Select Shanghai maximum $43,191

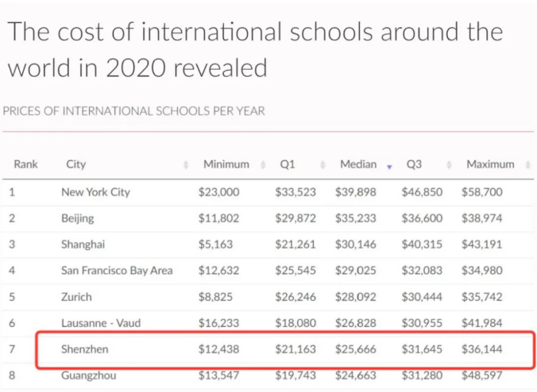(x=482, y=244)
